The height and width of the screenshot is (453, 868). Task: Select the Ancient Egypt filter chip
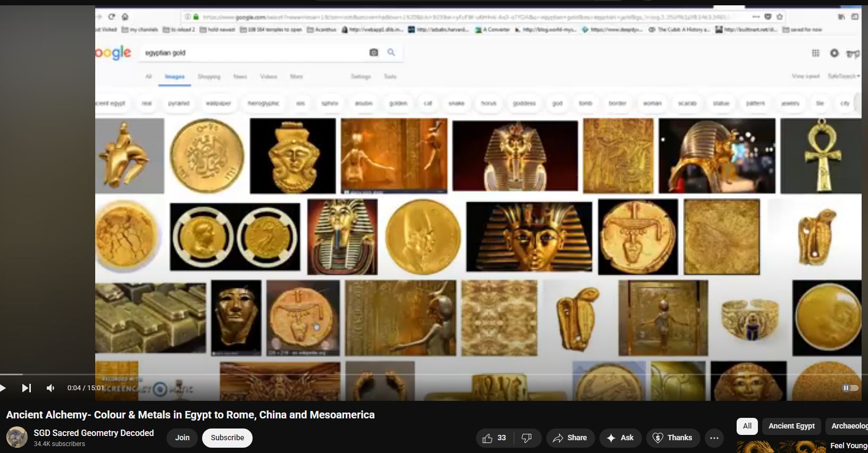pyautogui.click(x=791, y=426)
